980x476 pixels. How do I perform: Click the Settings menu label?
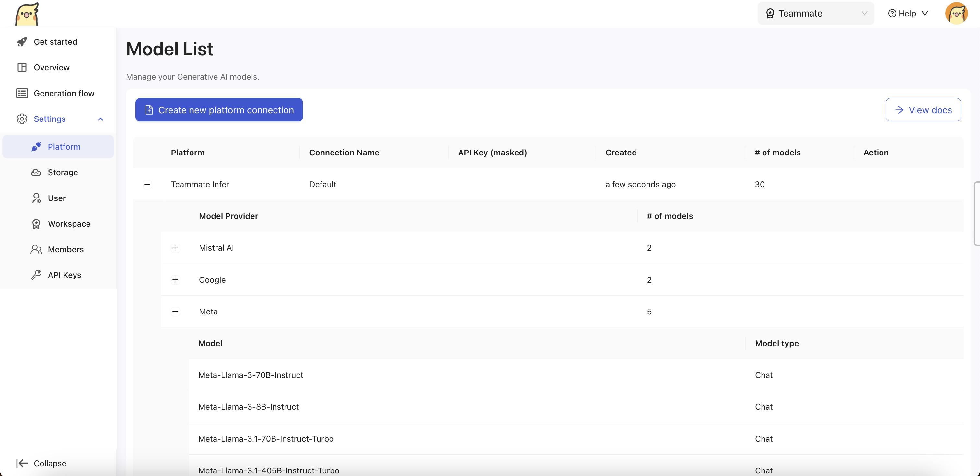coord(50,119)
